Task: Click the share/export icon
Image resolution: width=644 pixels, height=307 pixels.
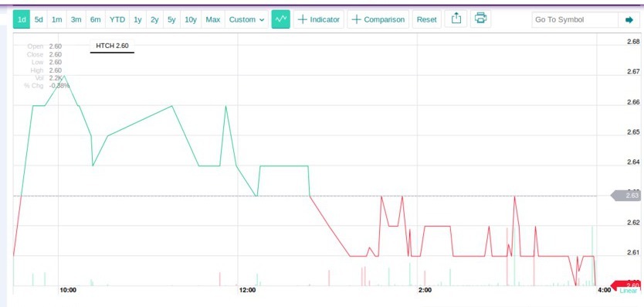Action: click(x=456, y=19)
